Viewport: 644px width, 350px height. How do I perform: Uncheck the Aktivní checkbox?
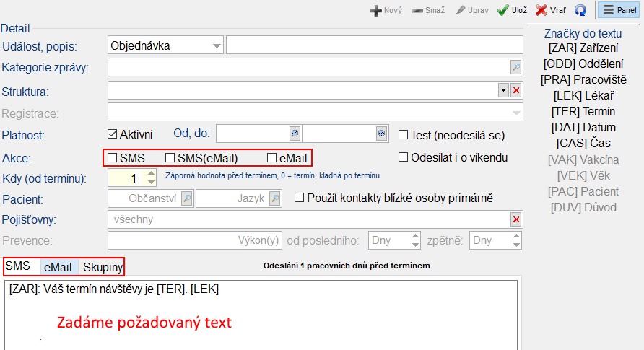112,134
